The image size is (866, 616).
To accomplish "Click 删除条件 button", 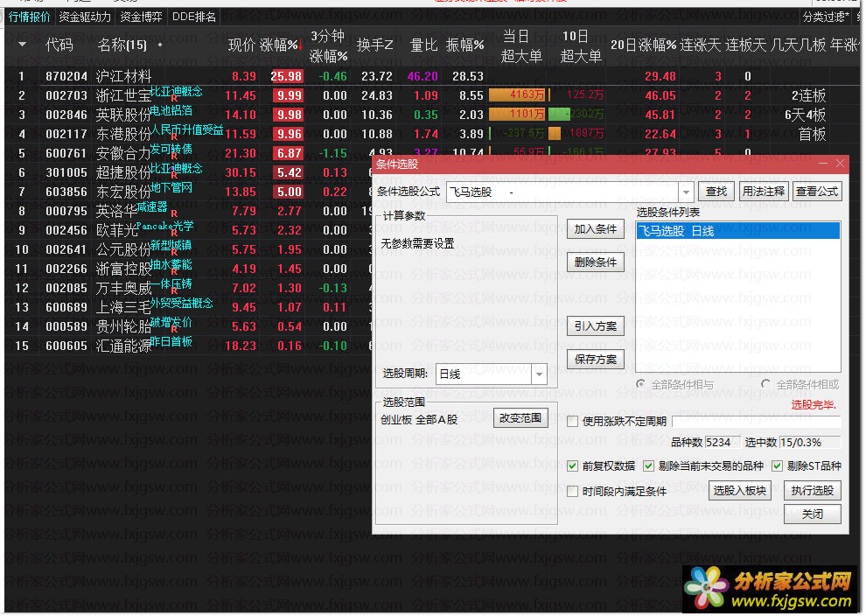I will tap(596, 262).
